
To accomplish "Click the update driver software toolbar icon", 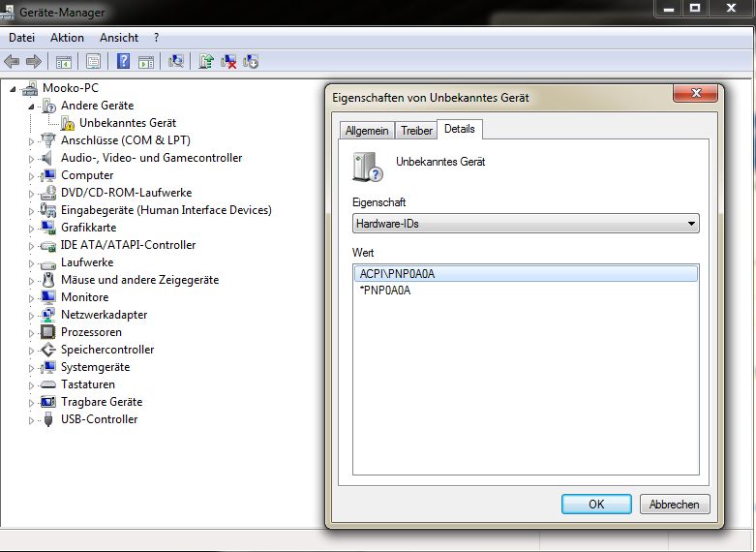I will (205, 61).
